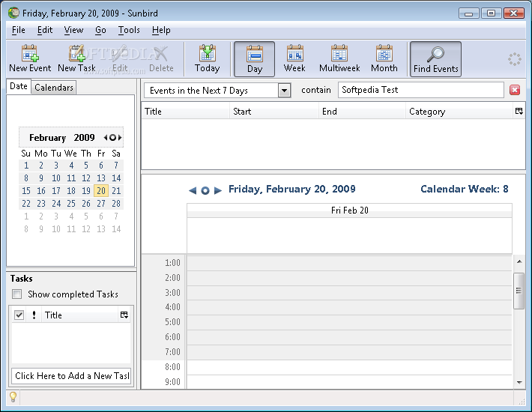Select February 15 in mini calendar
This screenshot has height=412, width=532.
coord(26,190)
